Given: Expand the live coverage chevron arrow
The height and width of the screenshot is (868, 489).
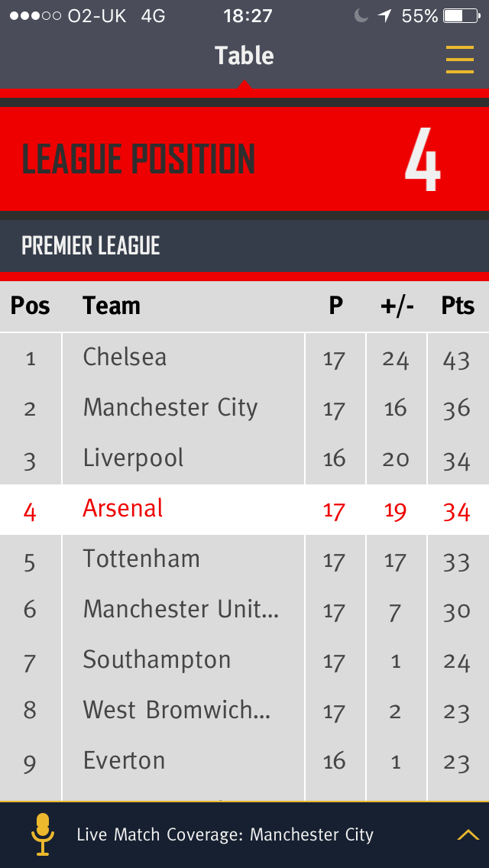Looking at the screenshot, I should pyautogui.click(x=468, y=834).
